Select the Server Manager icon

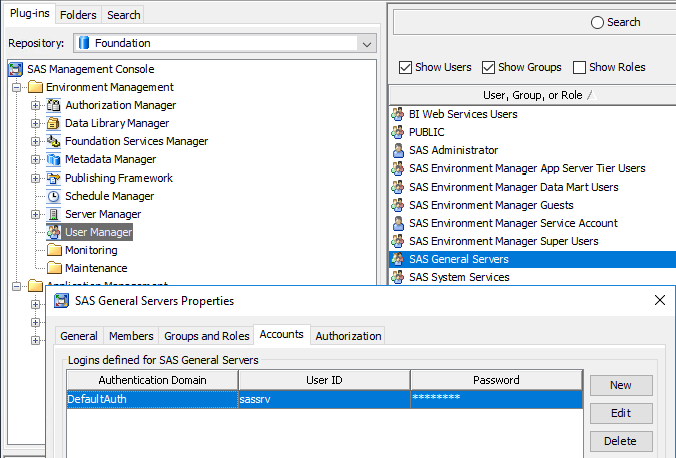click(x=55, y=214)
